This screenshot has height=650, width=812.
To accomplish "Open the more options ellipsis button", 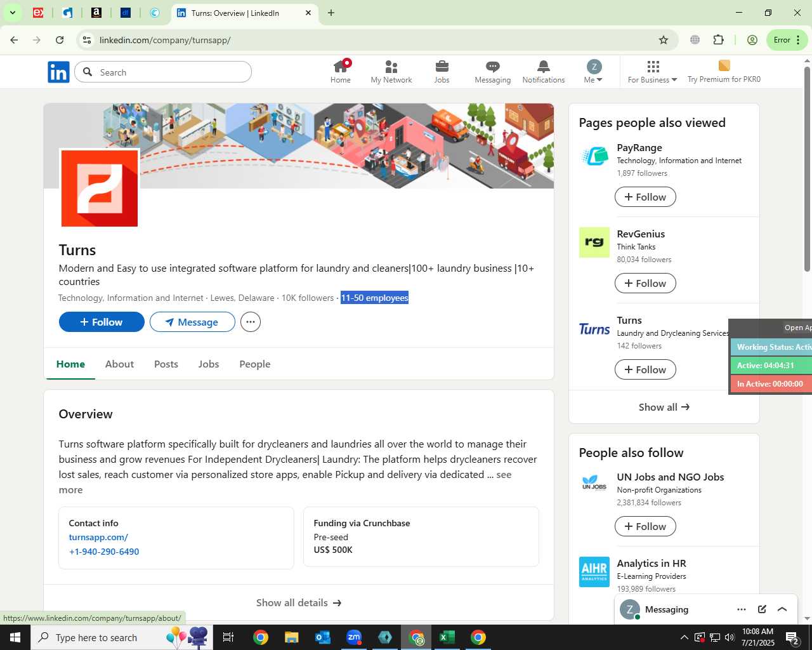I will [x=251, y=322].
